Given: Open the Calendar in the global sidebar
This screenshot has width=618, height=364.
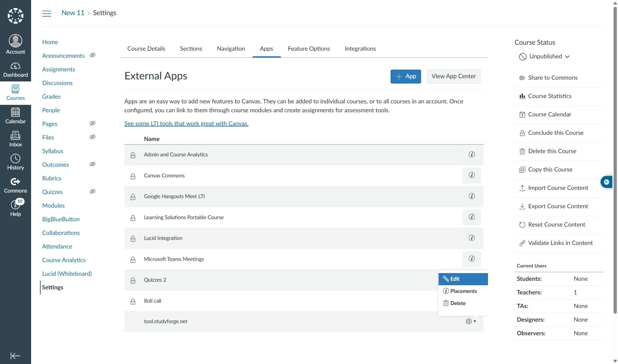Looking at the screenshot, I should [x=15, y=116].
